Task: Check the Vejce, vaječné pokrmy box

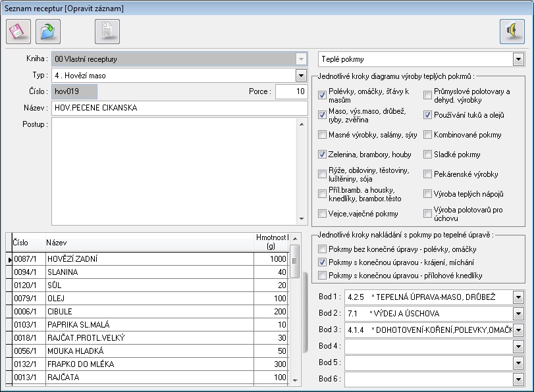Action: pos(322,214)
